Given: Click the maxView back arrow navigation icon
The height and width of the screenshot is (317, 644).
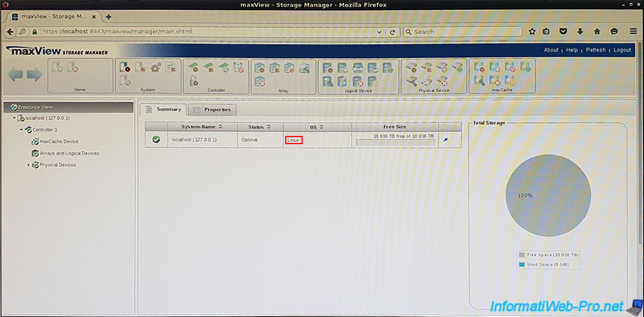Looking at the screenshot, I should tap(15, 75).
